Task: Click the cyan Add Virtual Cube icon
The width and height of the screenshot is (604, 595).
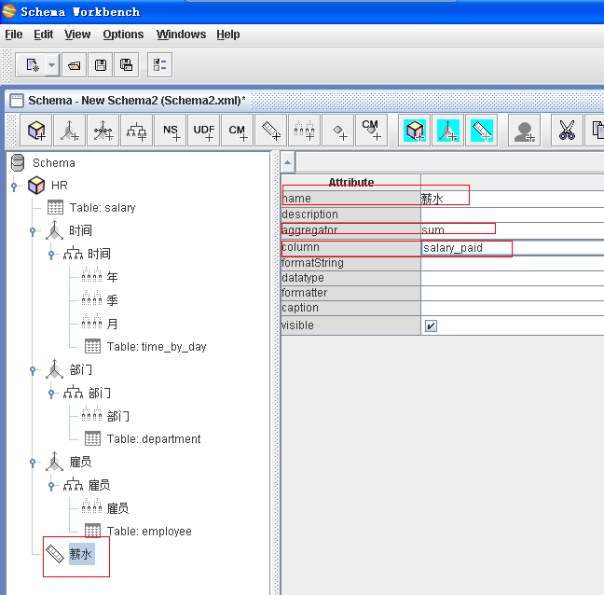Action: (414, 130)
